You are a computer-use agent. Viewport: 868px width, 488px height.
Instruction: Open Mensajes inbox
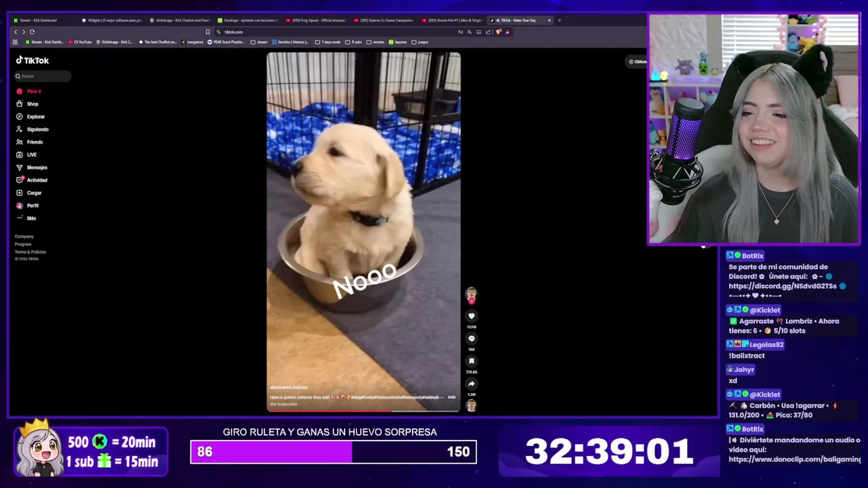tap(31, 167)
